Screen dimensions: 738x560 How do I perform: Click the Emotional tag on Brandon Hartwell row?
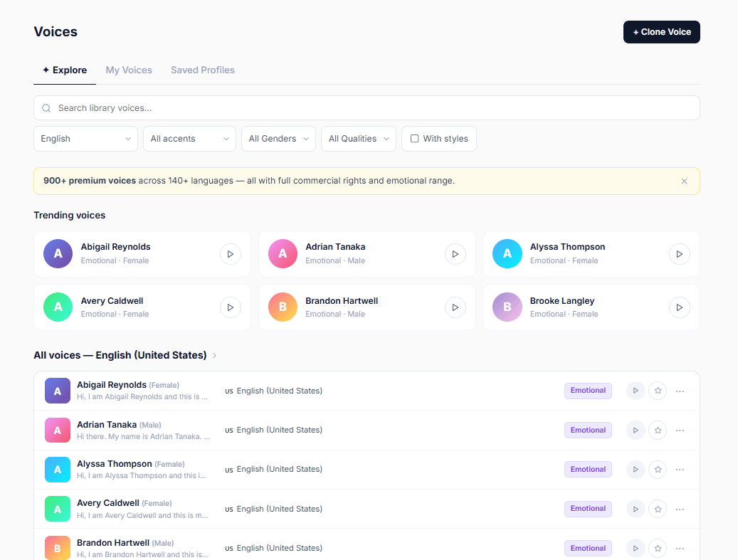tap(588, 548)
